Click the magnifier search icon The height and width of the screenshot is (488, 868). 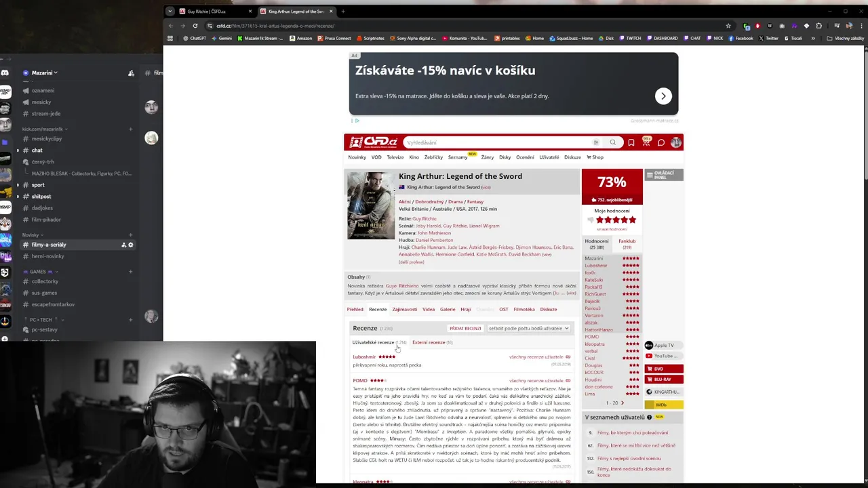612,142
